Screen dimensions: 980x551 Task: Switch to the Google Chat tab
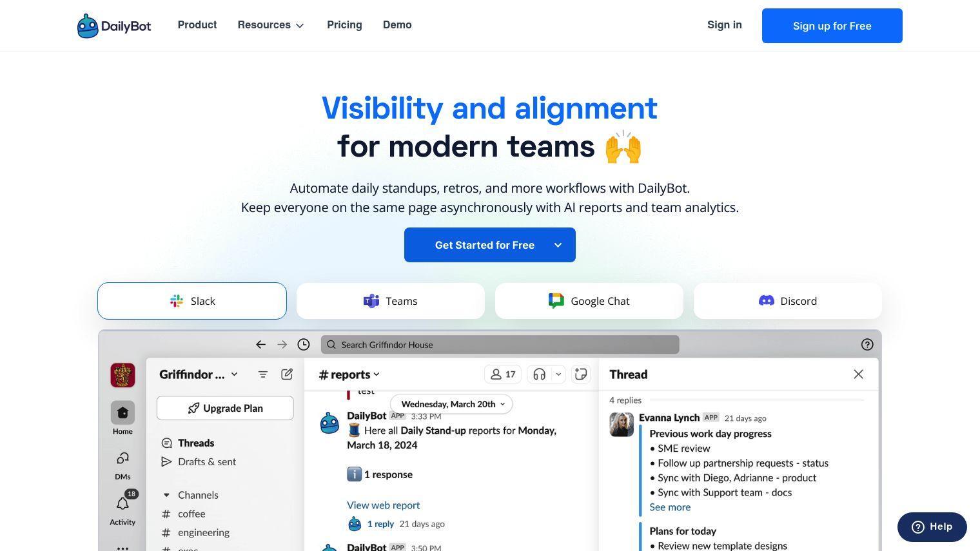coord(589,301)
